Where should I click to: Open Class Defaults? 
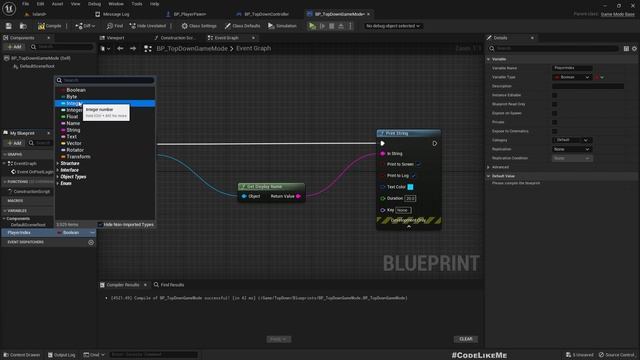[x=242, y=26]
